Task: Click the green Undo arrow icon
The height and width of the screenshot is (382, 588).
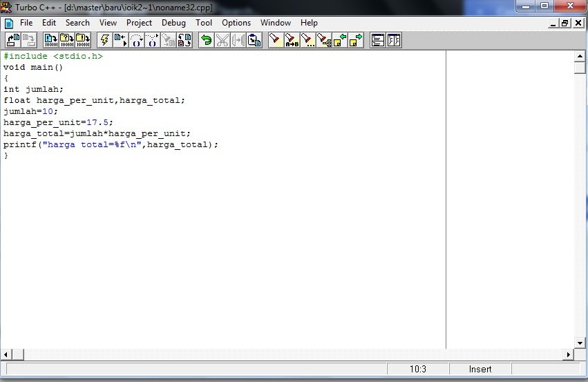Action: click(x=207, y=40)
